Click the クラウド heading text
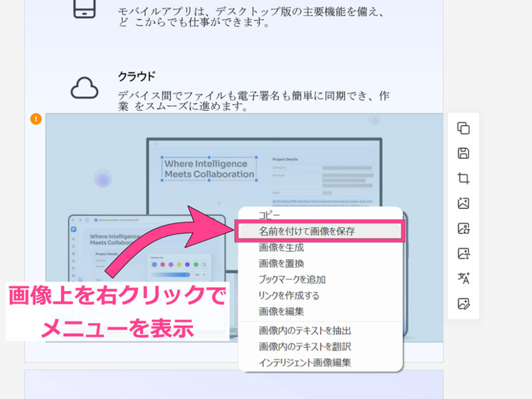This screenshot has height=399, width=532. pyautogui.click(x=136, y=76)
